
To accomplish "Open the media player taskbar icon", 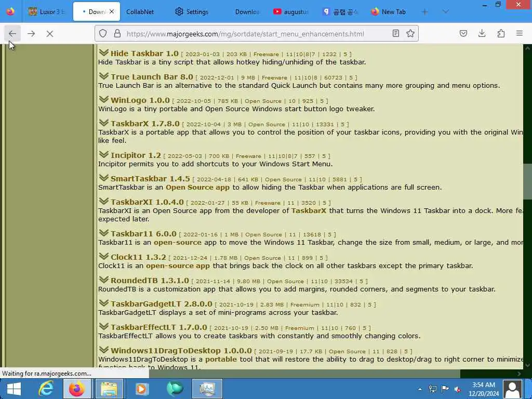I will (x=141, y=389).
